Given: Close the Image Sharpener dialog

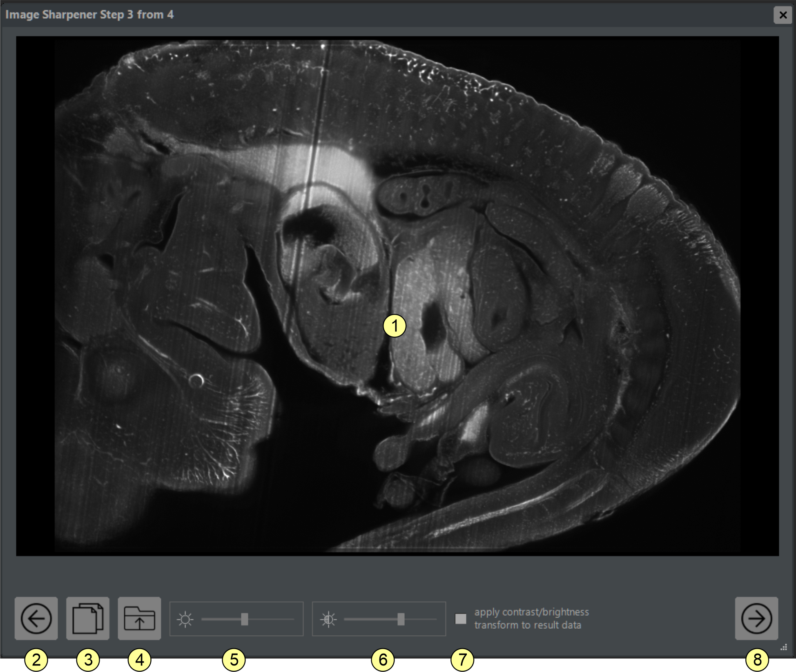Looking at the screenshot, I should click(x=783, y=15).
